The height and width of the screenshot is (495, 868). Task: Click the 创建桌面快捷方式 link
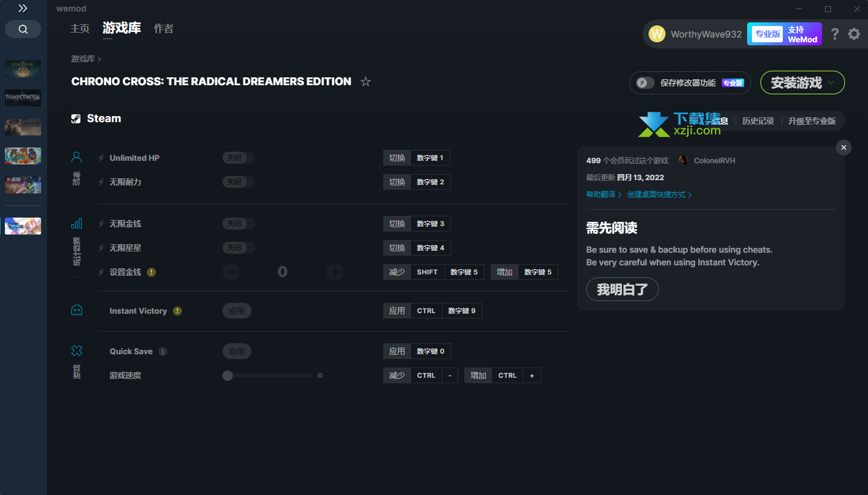pyautogui.click(x=659, y=195)
